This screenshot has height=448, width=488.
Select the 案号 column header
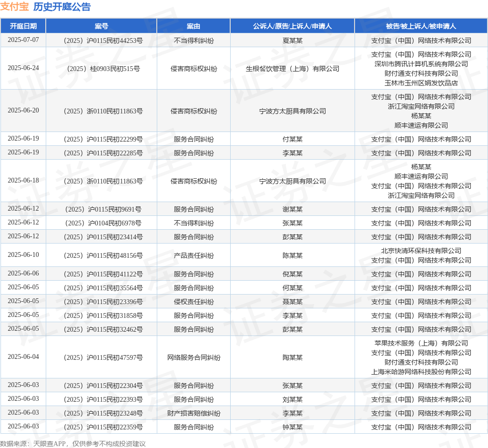[x=102, y=26]
